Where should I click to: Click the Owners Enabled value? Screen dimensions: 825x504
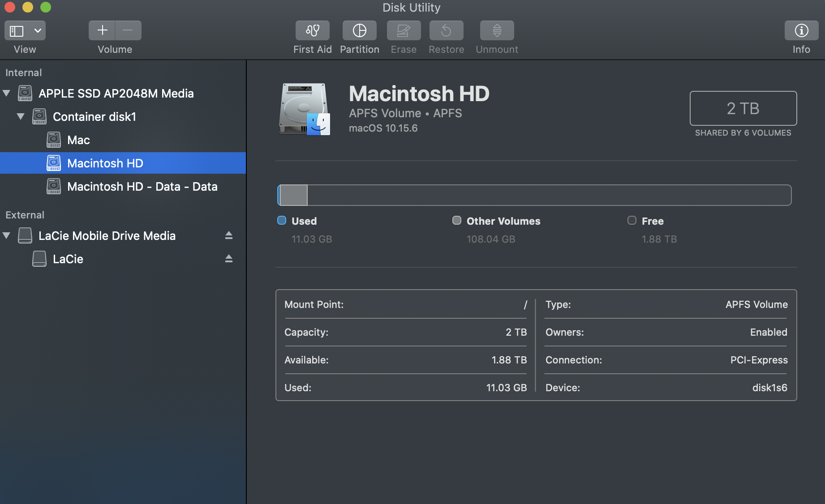[769, 332]
